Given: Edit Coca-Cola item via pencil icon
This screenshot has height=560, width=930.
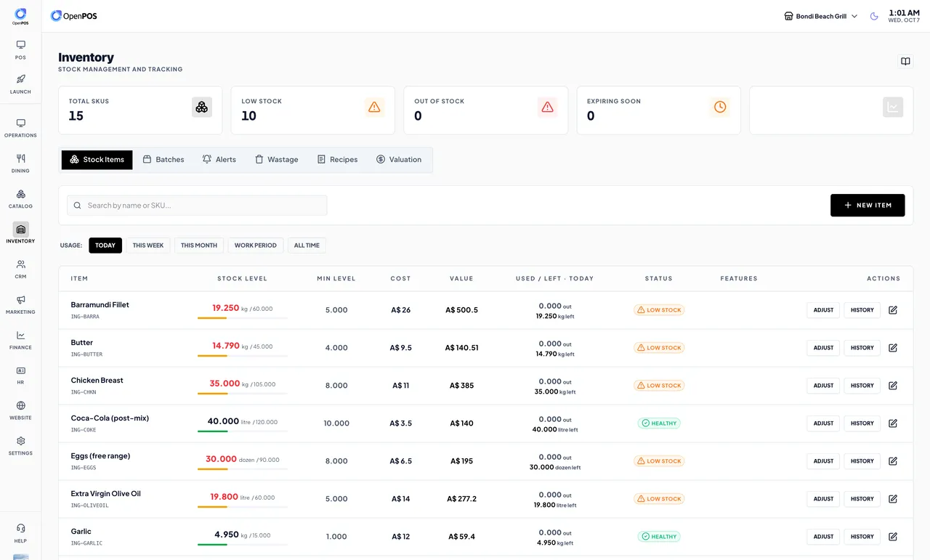Looking at the screenshot, I should (x=893, y=423).
